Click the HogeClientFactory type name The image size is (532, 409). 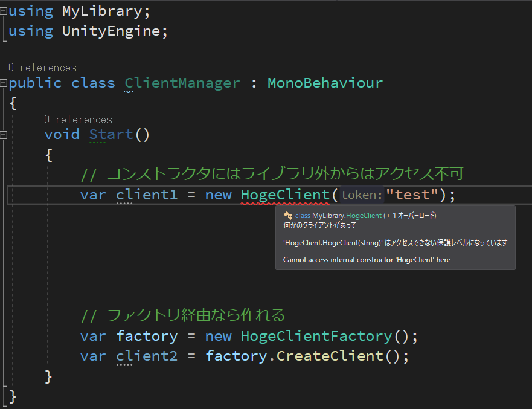pos(316,336)
